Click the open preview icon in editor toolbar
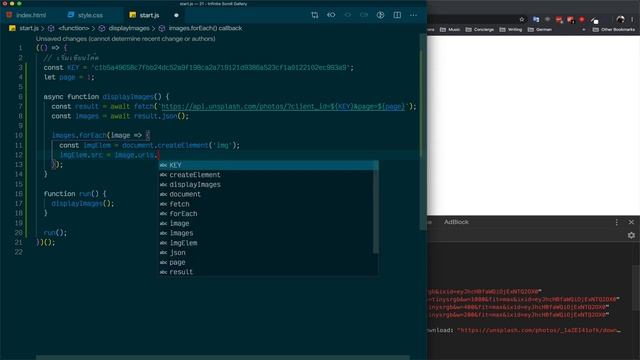Screen dimensions: 640x360 380,15
